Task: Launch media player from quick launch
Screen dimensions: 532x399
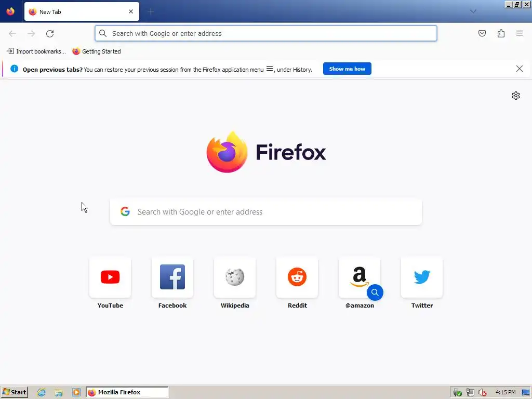Action: [x=76, y=393]
